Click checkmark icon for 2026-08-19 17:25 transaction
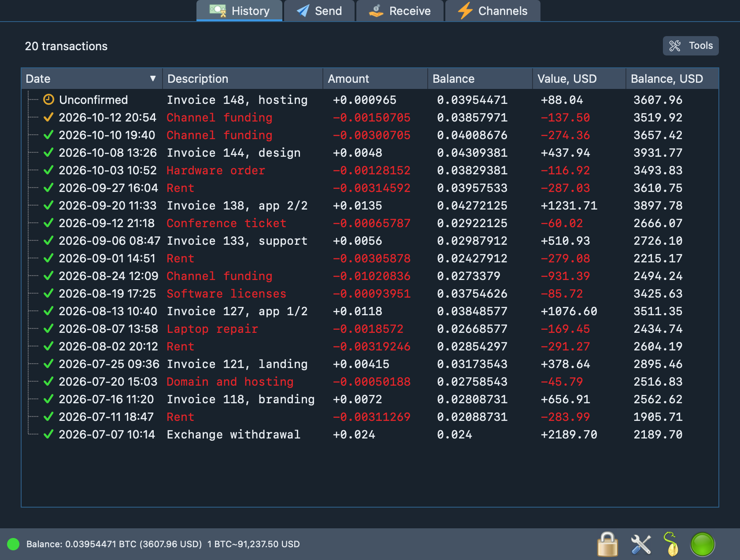Screen dimensions: 740x560 click(x=48, y=294)
